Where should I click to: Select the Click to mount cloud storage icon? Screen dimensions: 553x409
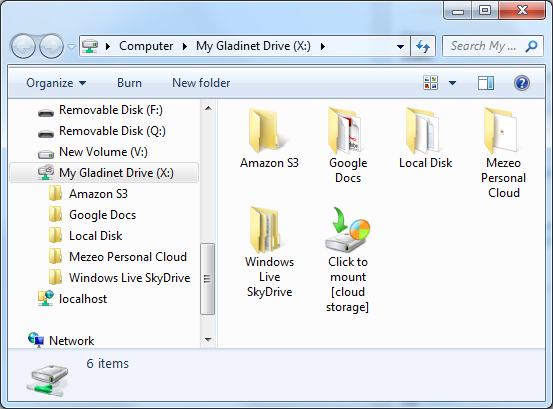click(x=347, y=229)
